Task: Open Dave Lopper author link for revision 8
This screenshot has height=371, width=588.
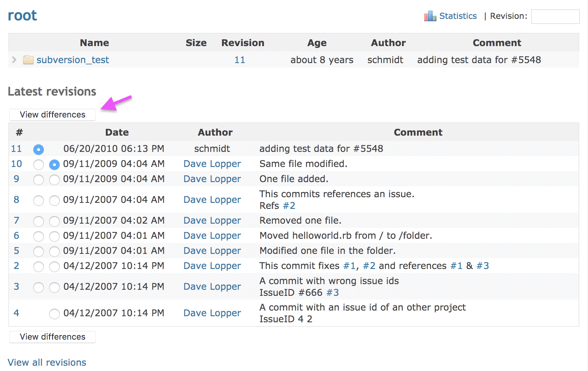Action: click(212, 199)
